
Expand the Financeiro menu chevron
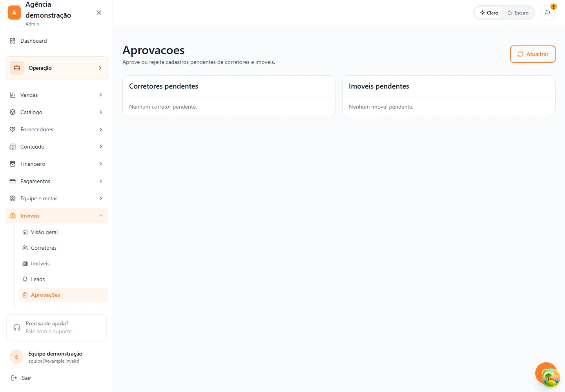pyautogui.click(x=101, y=164)
